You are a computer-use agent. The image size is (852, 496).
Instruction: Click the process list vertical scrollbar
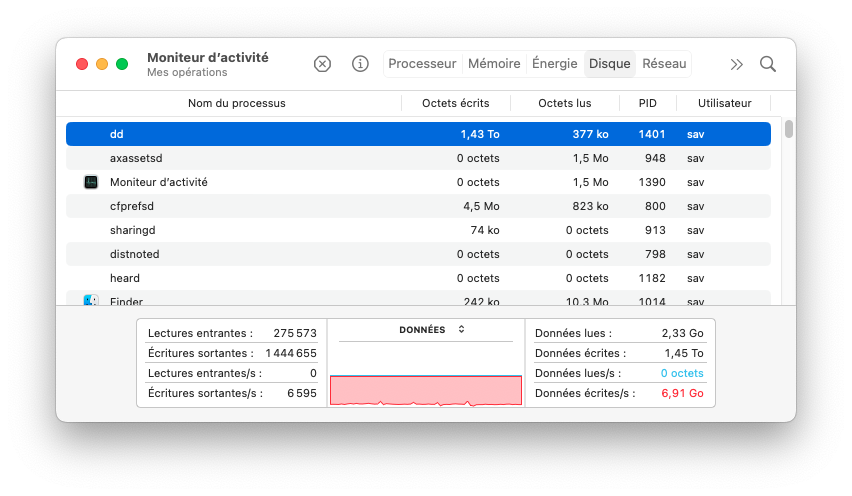pos(789,129)
